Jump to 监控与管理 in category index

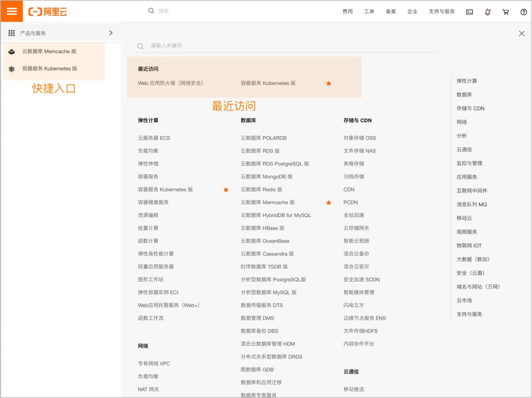coord(469,163)
